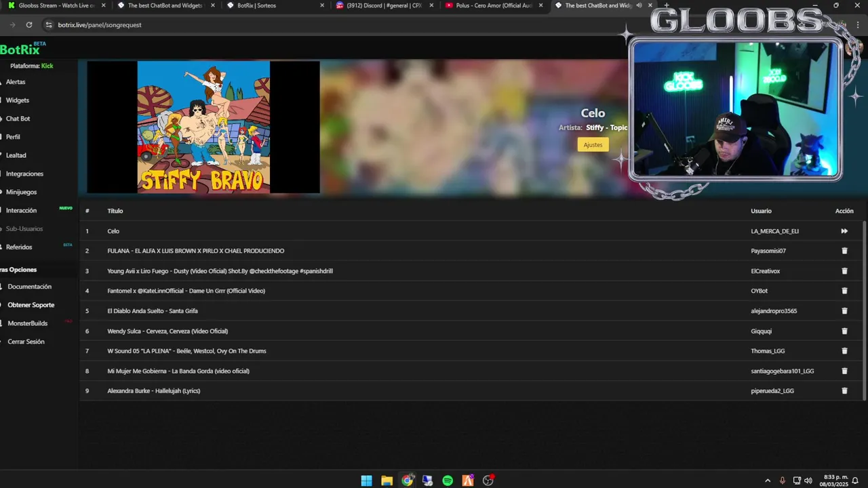Mute the audio-playing BotRix tab
Screen dimensions: 868x488
(x=639, y=5)
